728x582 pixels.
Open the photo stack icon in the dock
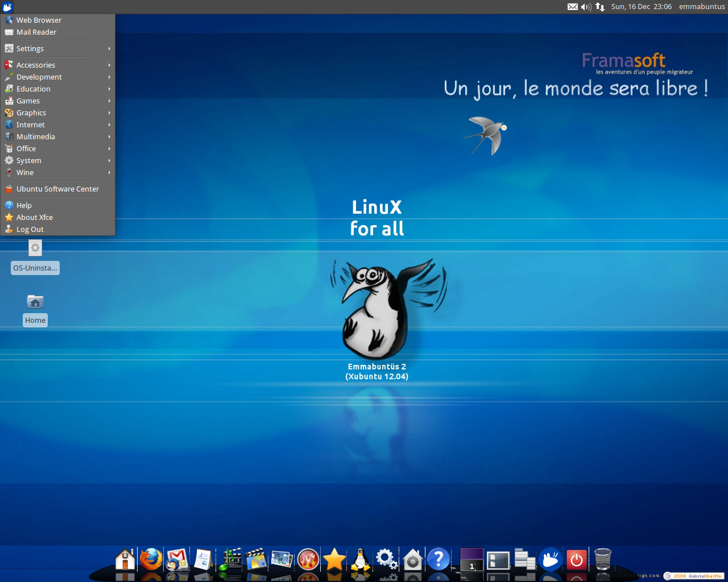[x=282, y=559]
